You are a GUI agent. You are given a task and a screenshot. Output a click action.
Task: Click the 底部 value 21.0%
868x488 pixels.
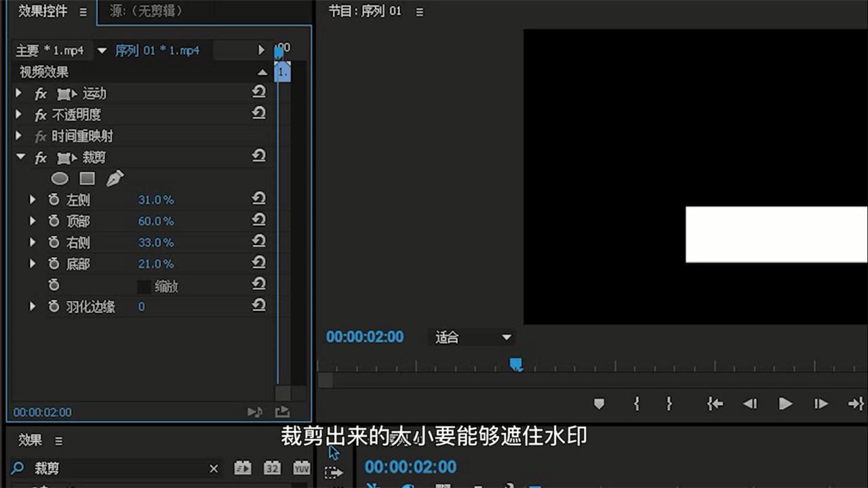pyautogui.click(x=156, y=264)
